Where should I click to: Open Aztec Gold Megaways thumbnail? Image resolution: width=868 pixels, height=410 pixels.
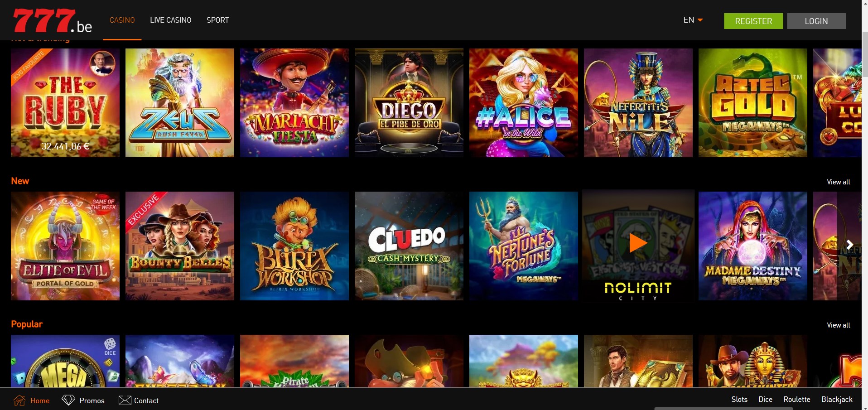click(x=753, y=103)
